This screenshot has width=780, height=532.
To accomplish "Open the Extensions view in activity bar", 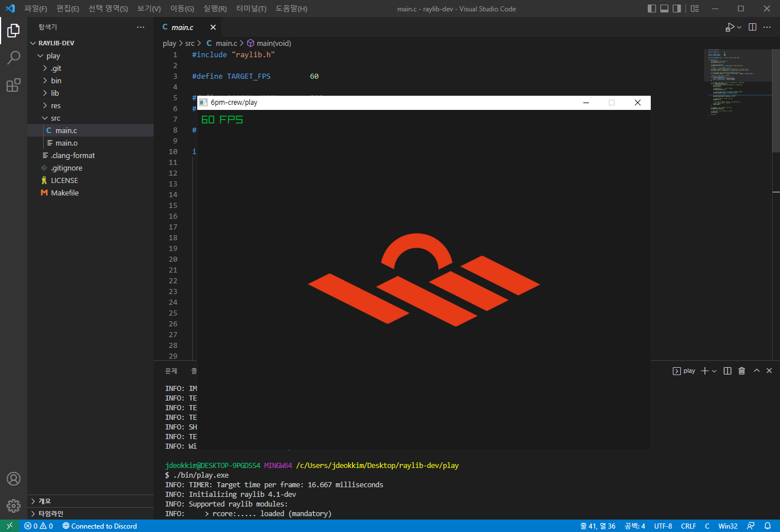I will (x=14, y=85).
